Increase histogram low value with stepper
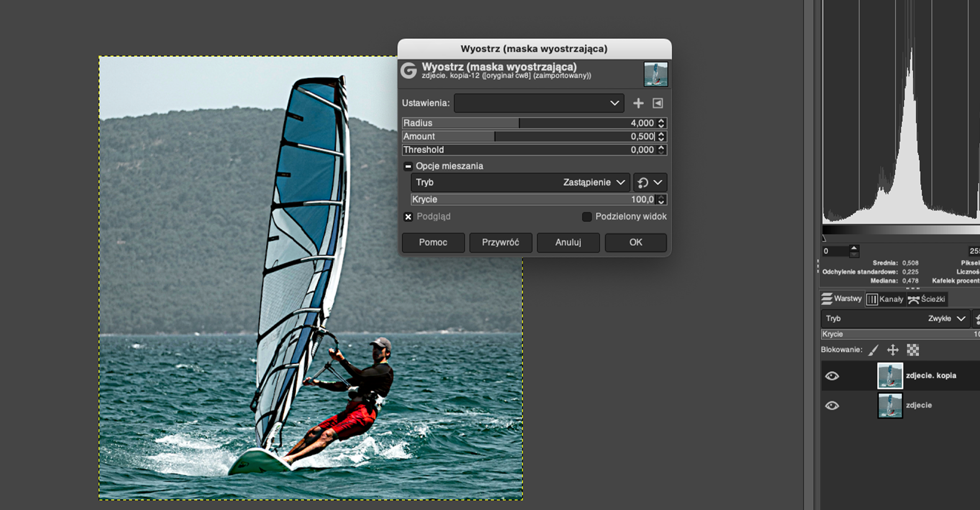This screenshot has width=980, height=510. pos(854,248)
